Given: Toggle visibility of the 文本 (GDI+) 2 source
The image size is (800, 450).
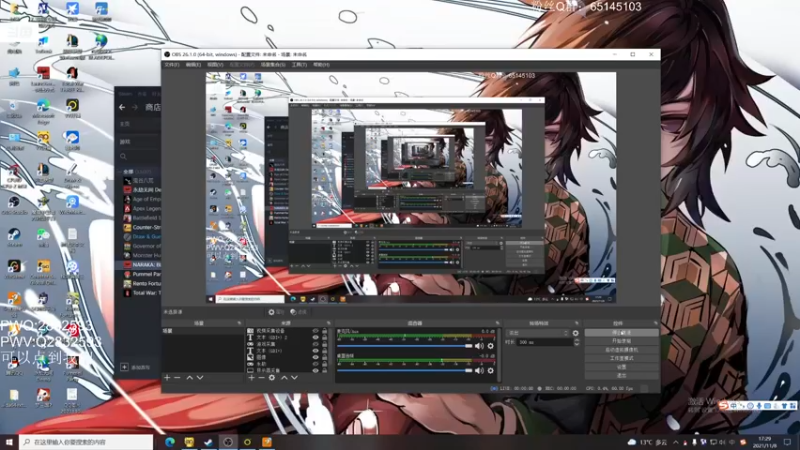Looking at the screenshot, I should click(x=315, y=337).
